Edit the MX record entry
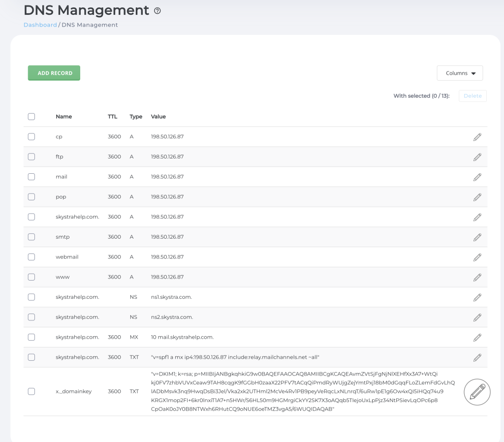504x442 pixels. (x=477, y=338)
